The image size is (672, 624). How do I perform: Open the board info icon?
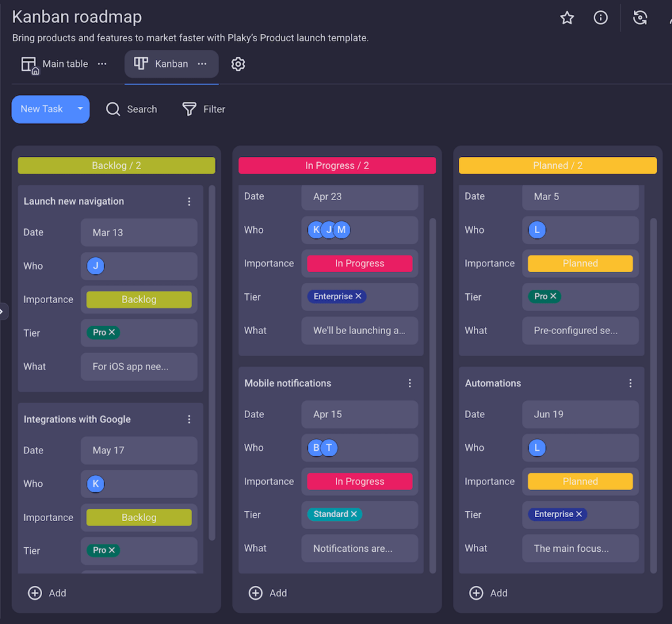pos(600,18)
